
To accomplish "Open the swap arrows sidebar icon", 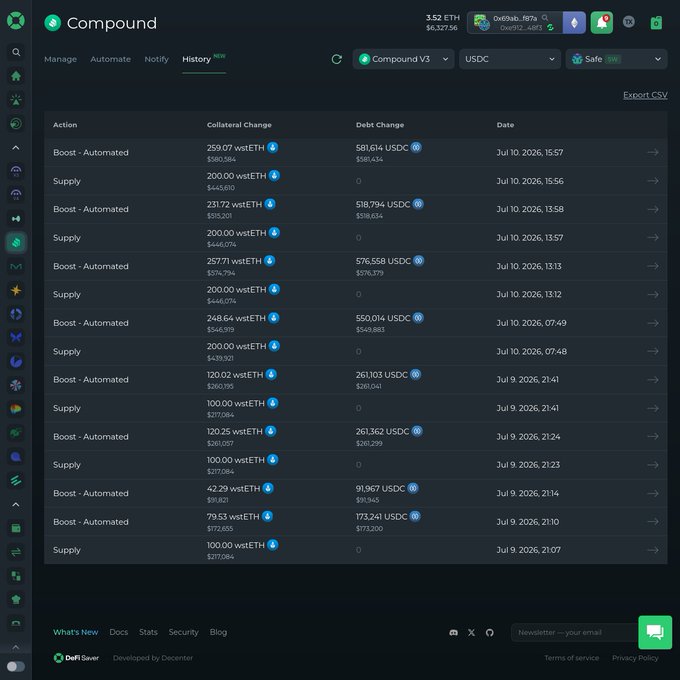I will point(16,552).
